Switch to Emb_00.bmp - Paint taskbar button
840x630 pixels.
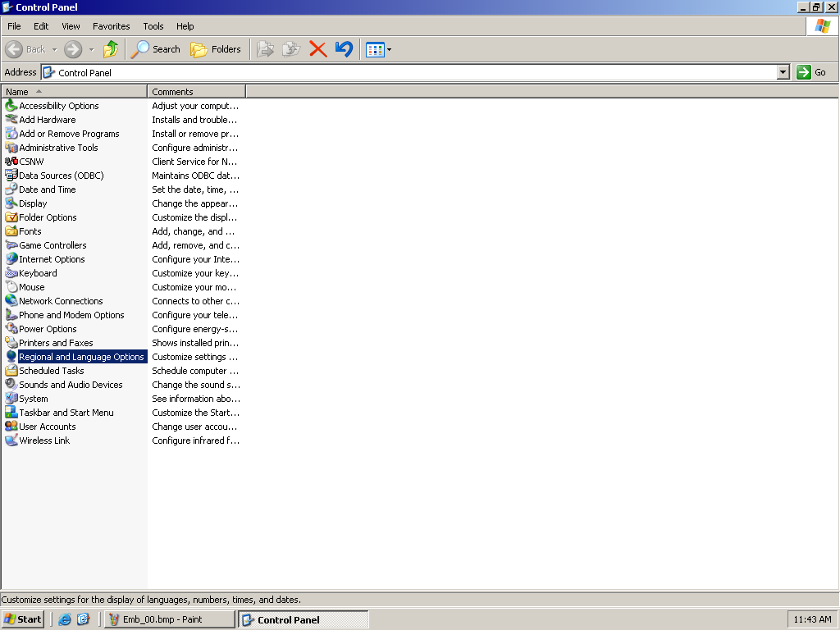click(169, 619)
